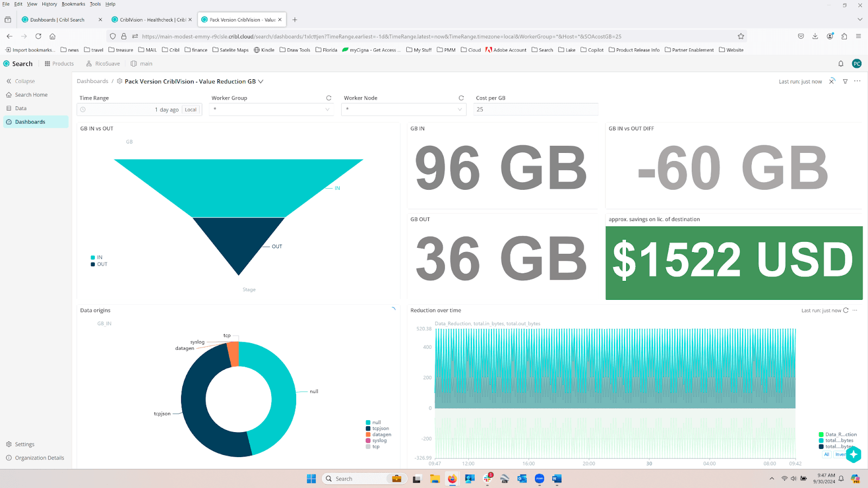Switch to CriblVision Healthcheck browser tab
Screen dimensions: 868x488
click(152, 20)
